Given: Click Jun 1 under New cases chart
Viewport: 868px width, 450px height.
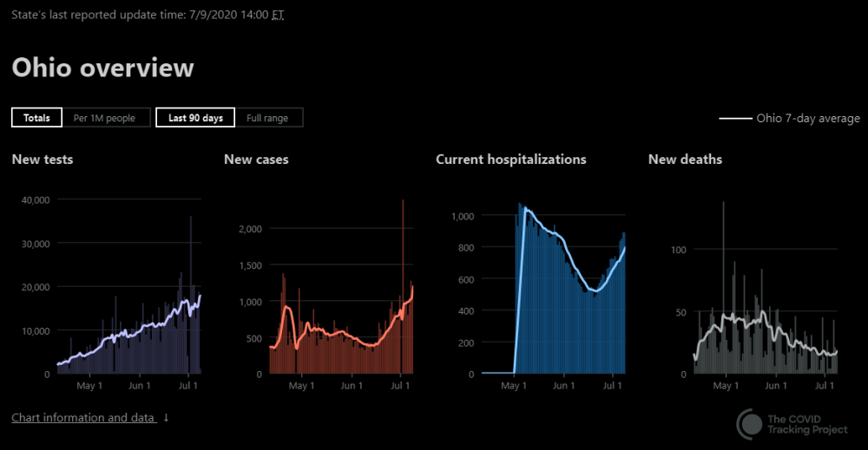Looking at the screenshot, I should pyautogui.click(x=352, y=385).
